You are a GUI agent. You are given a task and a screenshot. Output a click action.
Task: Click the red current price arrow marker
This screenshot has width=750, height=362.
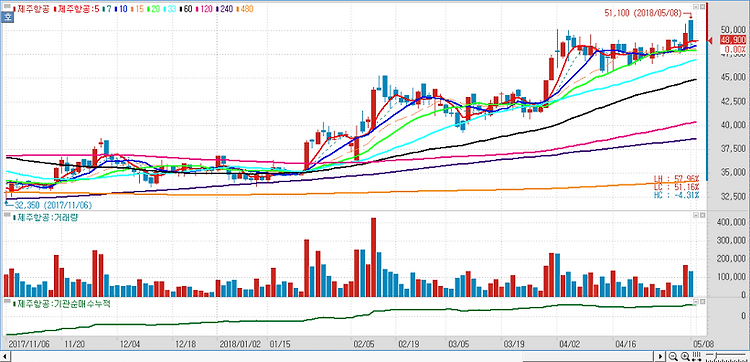(x=711, y=41)
